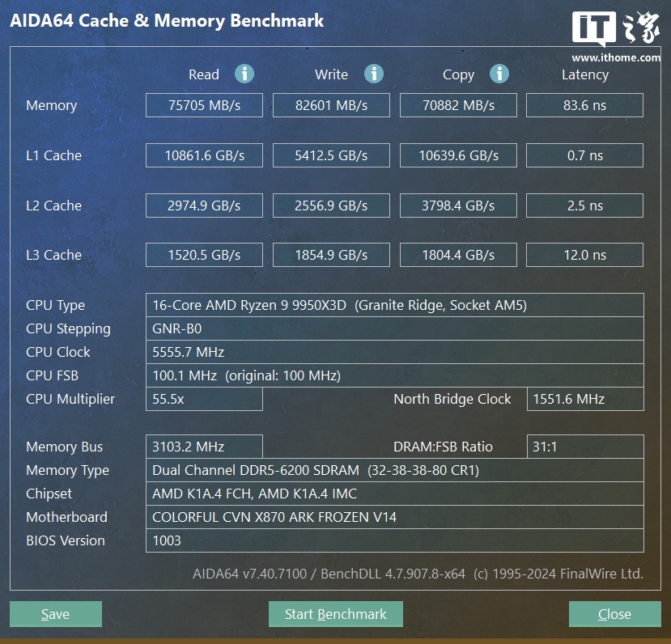The height and width of the screenshot is (644, 671).
Task: Click the Memory Type field
Action: coord(394,470)
